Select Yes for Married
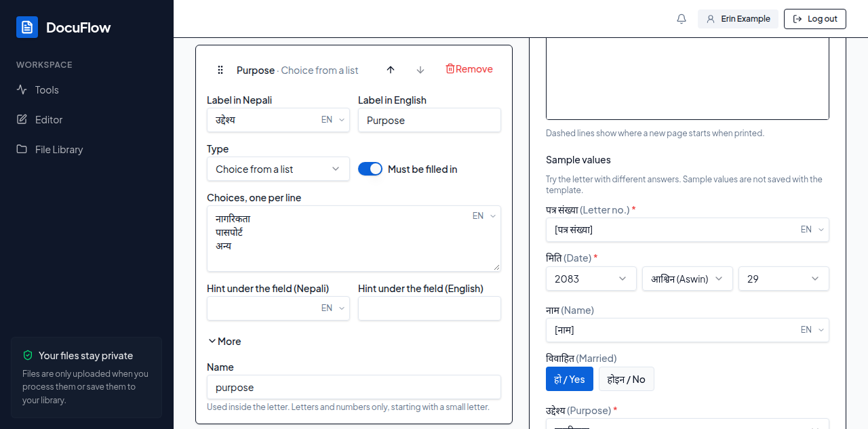The image size is (868, 429). (570, 379)
